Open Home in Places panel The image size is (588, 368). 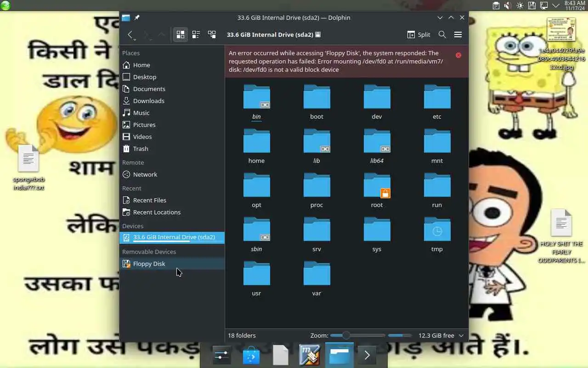click(172, 65)
